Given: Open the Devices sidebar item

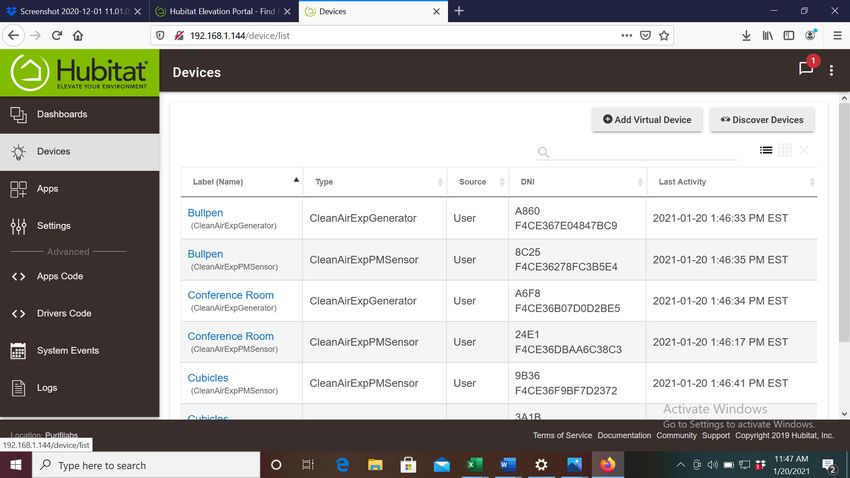Looking at the screenshot, I should (x=80, y=152).
